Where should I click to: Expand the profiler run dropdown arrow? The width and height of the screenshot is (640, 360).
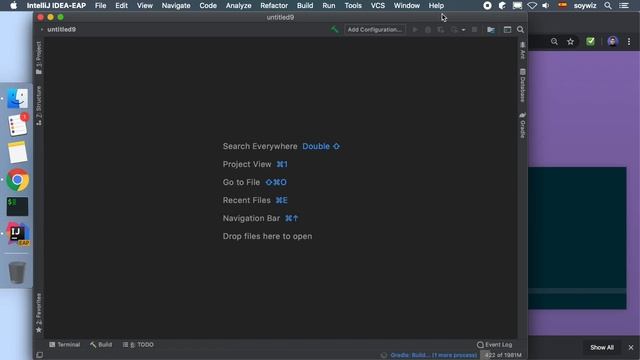point(463,30)
